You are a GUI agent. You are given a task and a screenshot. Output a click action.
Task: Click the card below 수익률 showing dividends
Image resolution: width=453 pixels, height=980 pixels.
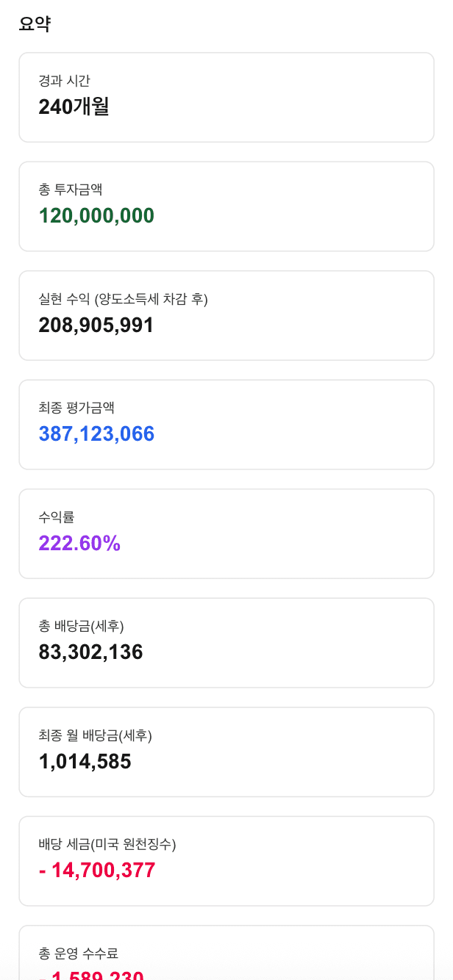(226, 642)
